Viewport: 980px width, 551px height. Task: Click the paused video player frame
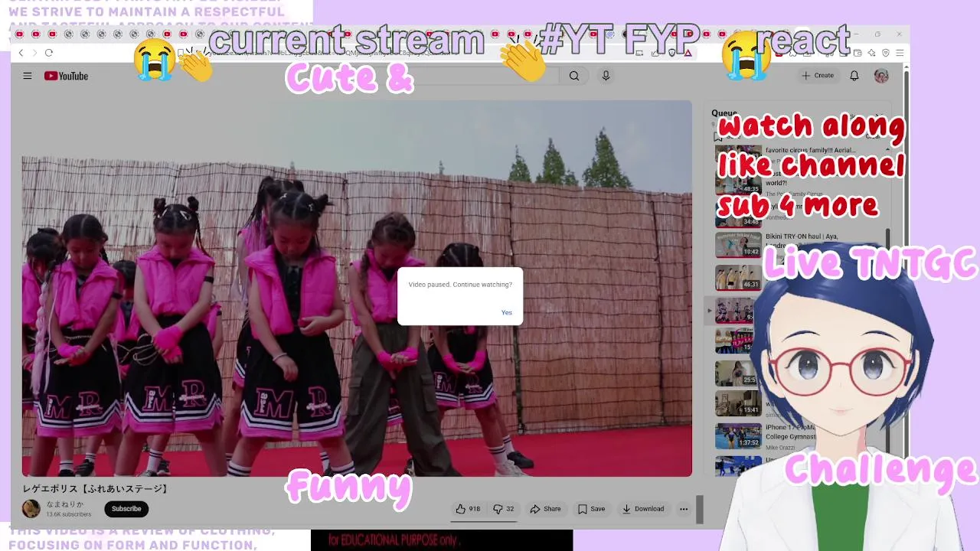[x=357, y=289]
